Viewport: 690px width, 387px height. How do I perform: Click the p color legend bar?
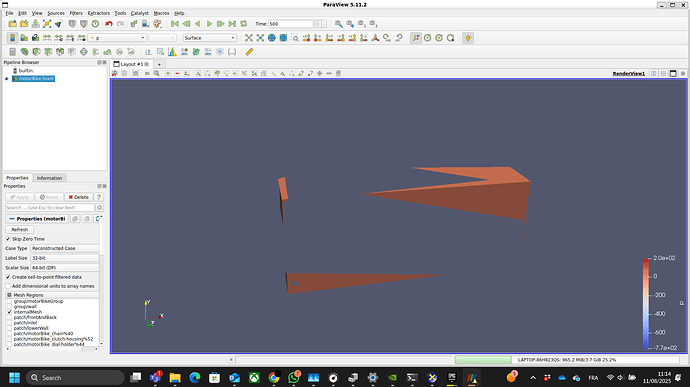coord(646,303)
